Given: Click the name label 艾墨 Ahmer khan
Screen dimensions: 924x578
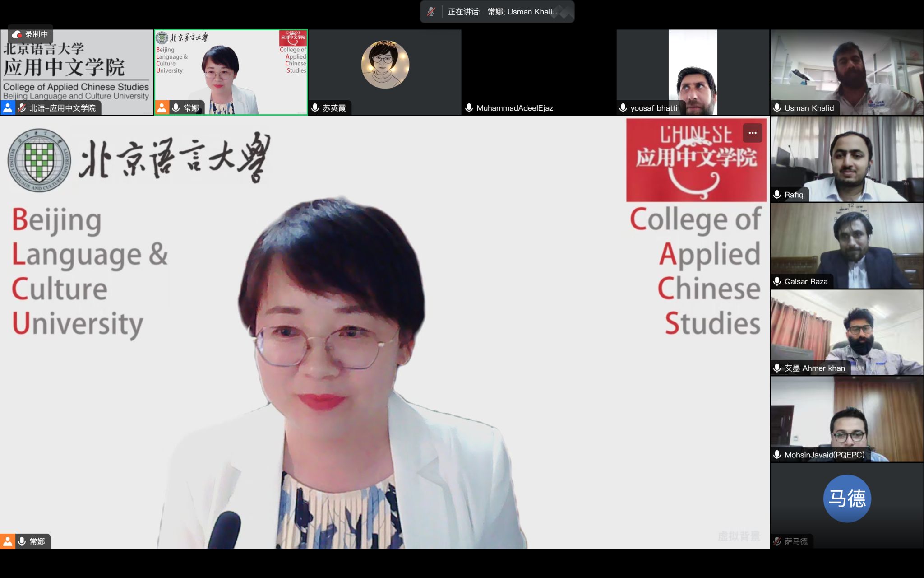Looking at the screenshot, I should click(x=815, y=368).
